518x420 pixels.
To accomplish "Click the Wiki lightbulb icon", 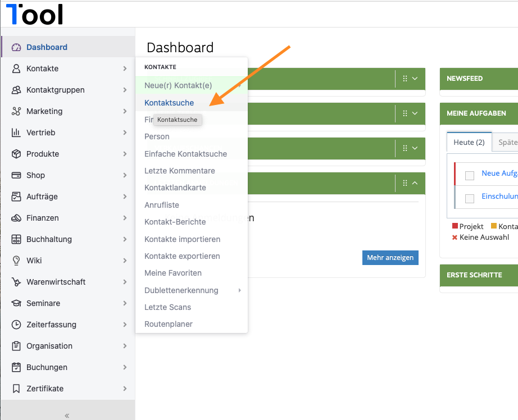I will click(16, 261).
